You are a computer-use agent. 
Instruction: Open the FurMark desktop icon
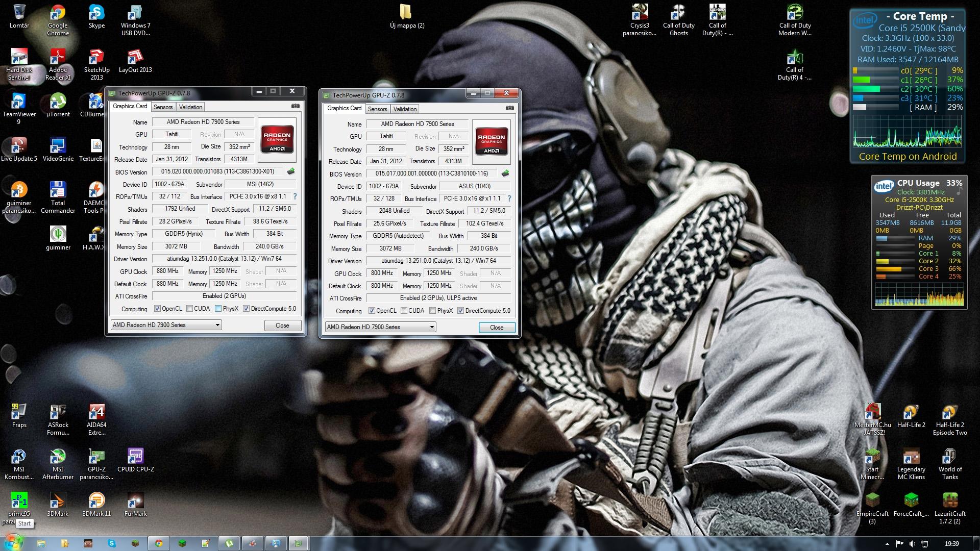tap(135, 505)
